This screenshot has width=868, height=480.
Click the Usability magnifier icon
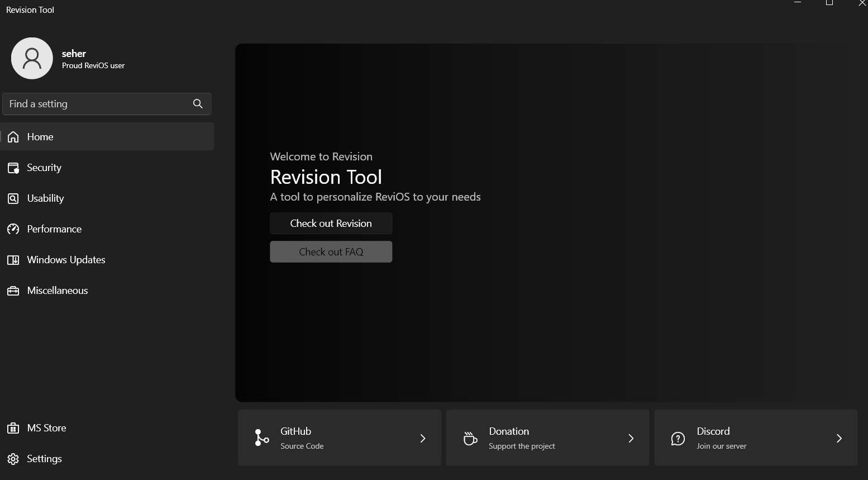coord(13,198)
